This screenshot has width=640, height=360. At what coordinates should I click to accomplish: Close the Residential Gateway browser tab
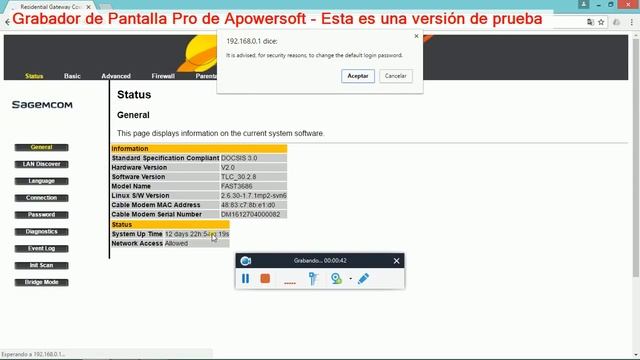[x=89, y=7]
